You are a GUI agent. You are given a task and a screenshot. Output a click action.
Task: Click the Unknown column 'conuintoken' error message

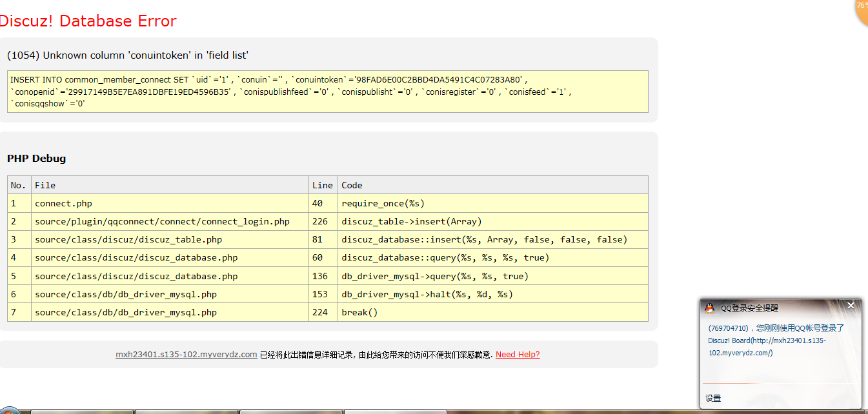click(x=128, y=55)
